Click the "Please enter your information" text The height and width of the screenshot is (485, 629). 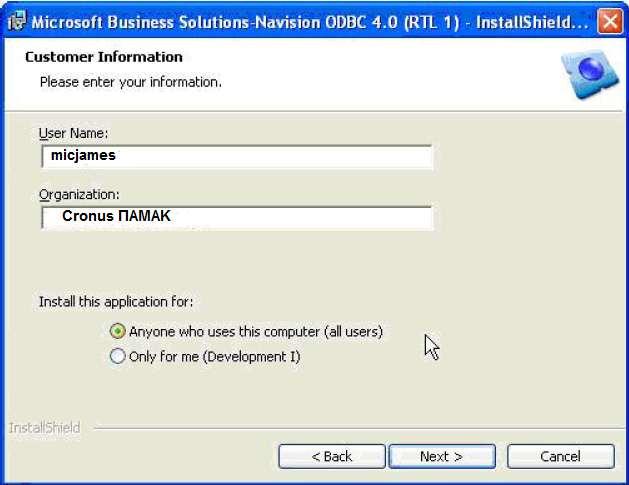131,82
